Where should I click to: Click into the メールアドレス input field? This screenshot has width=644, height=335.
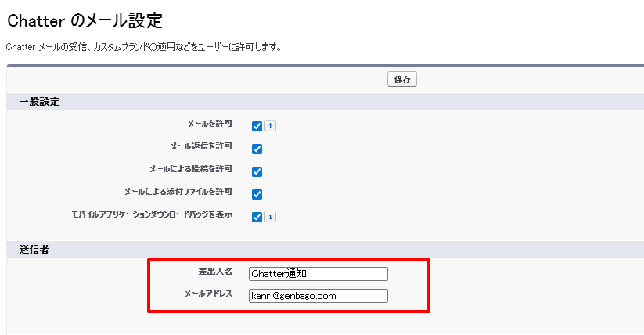click(x=318, y=296)
